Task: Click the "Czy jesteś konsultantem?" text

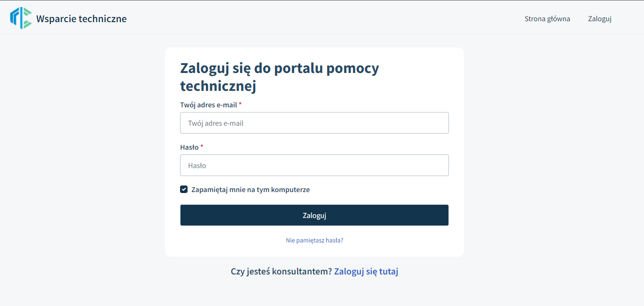Action: (282, 272)
